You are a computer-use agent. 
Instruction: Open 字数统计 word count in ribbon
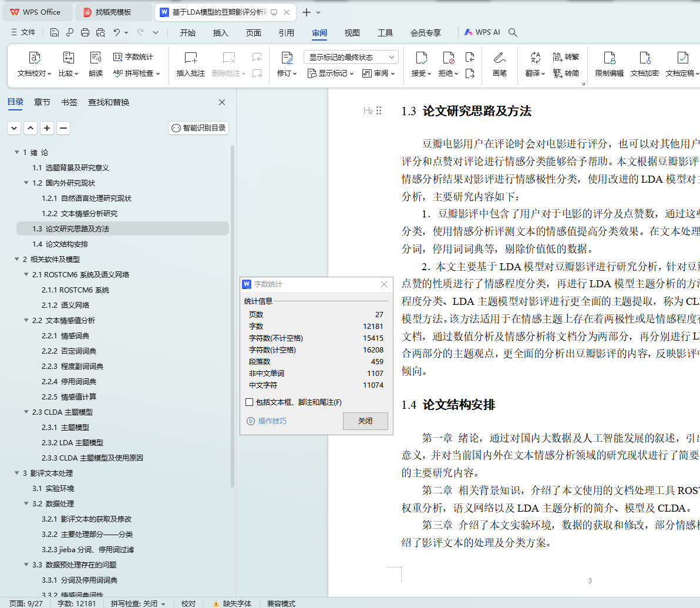[x=133, y=57]
